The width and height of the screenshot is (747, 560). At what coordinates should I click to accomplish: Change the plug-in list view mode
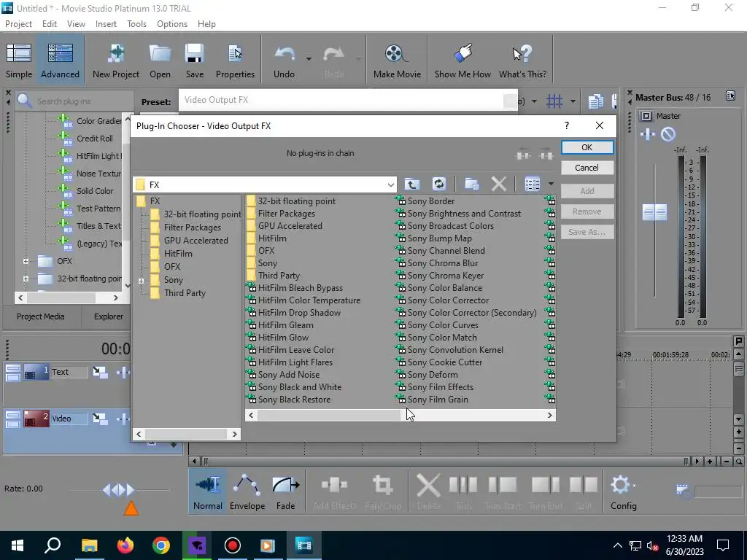click(x=532, y=184)
